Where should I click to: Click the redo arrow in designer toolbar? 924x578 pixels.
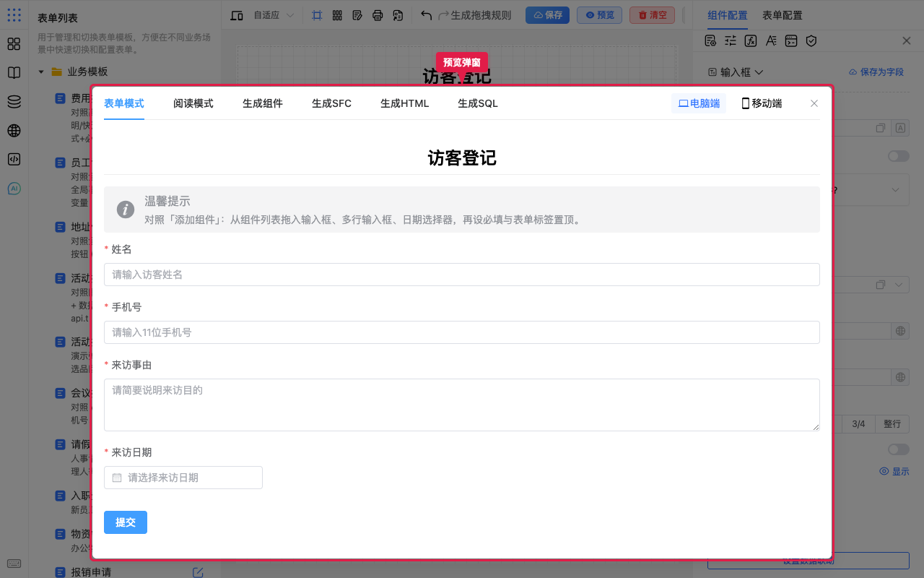pyautogui.click(x=444, y=15)
